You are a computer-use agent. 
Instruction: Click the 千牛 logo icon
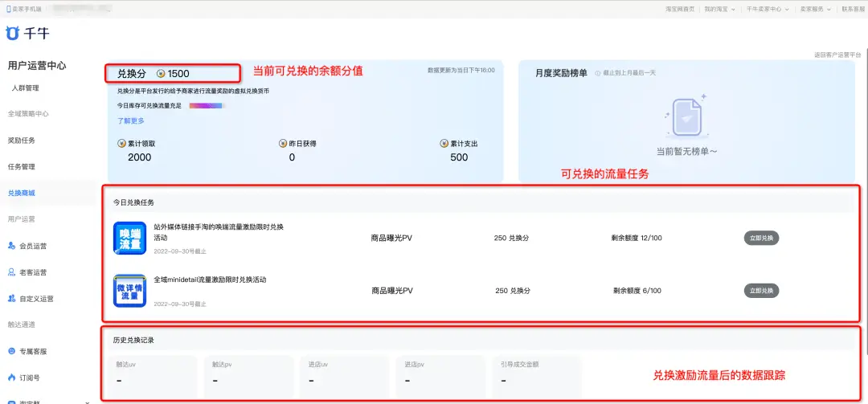[x=13, y=33]
